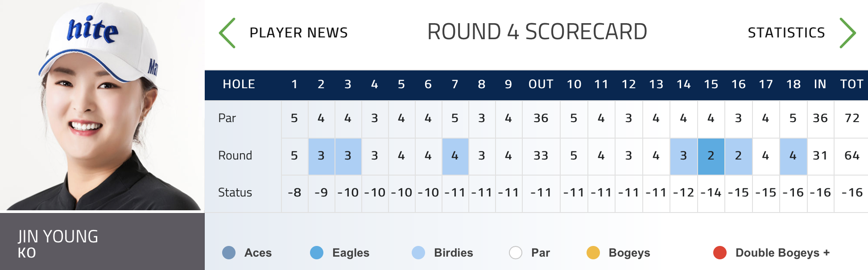Click Jin Young Ko's player photo
Screen dimensions: 868x270
102,105
